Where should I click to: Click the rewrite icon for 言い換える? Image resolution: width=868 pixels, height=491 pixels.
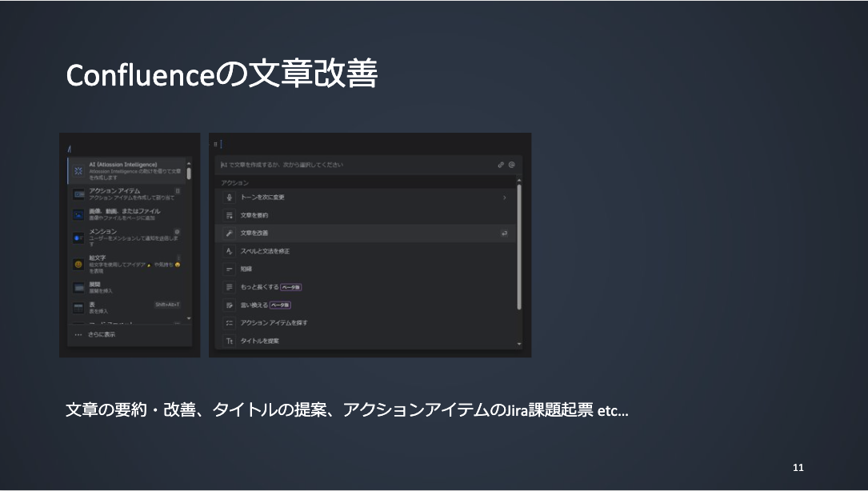229,305
